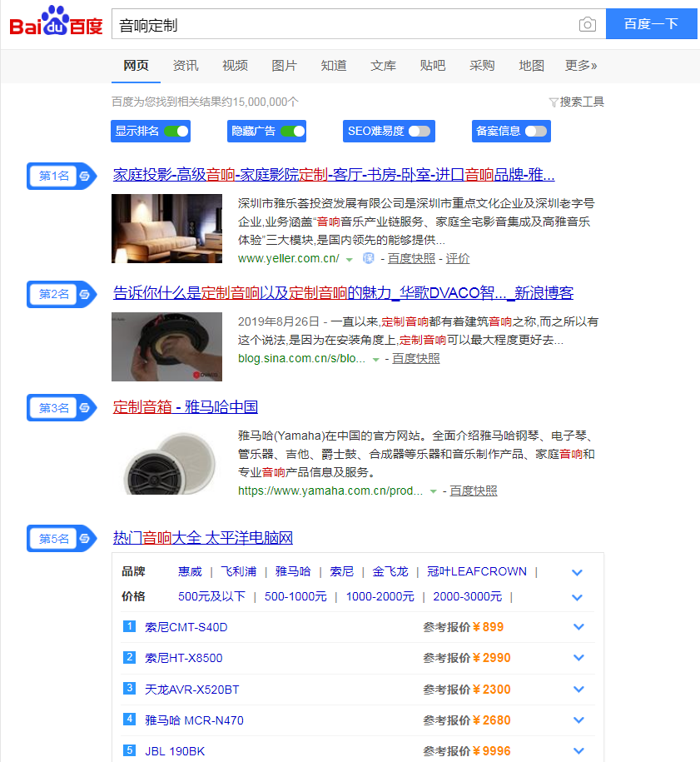Click 评价 link for the yeller.com.cn result
700x762 pixels.
coord(458,258)
